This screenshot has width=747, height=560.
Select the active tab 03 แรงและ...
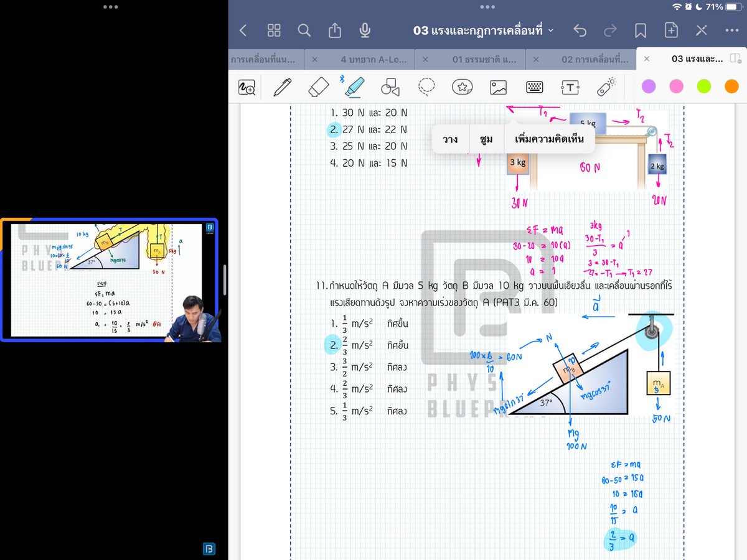697,59
